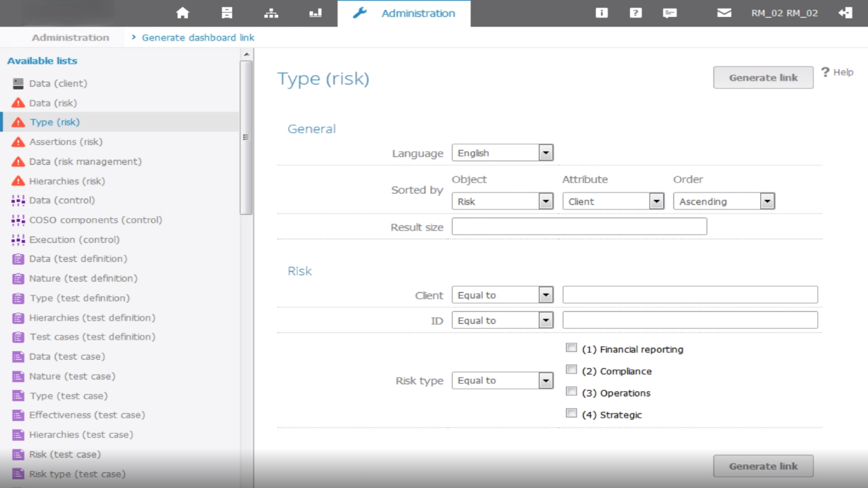Click list icon beside Effectiveness (test case)
Image resolution: width=868 pixels, height=488 pixels.
pyautogui.click(x=18, y=415)
